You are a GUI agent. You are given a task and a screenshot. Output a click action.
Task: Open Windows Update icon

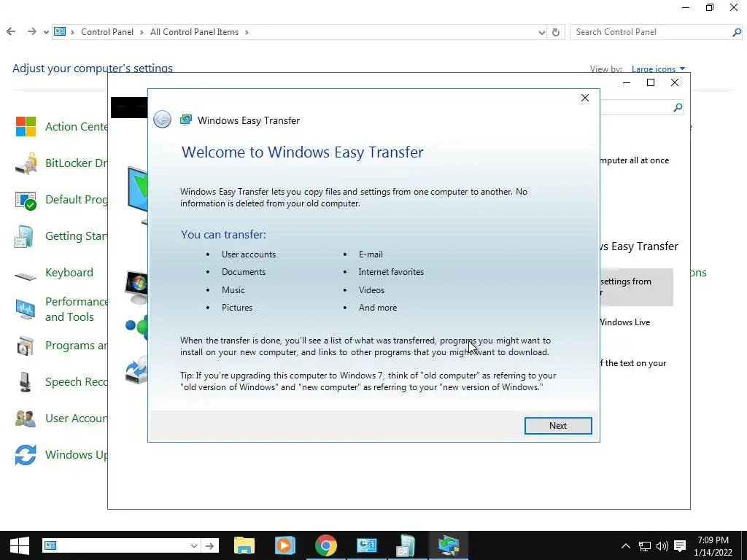(x=26, y=455)
